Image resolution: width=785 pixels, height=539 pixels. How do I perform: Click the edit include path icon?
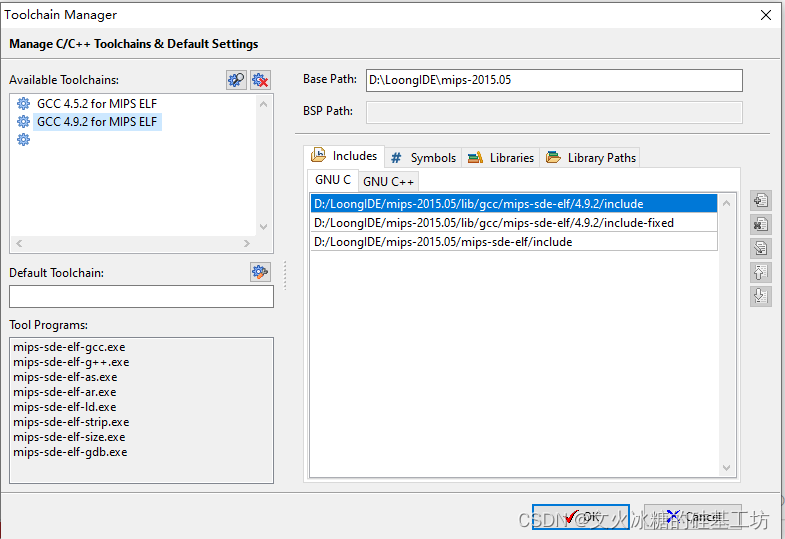point(760,248)
